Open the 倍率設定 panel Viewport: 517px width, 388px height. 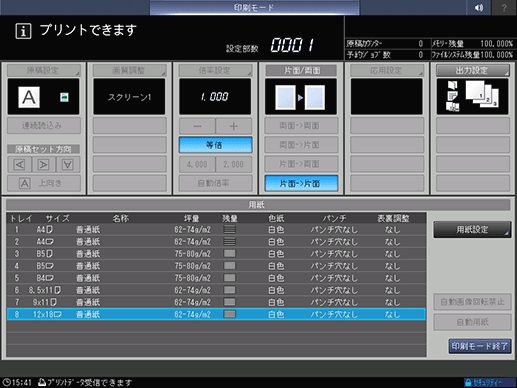[x=215, y=70]
